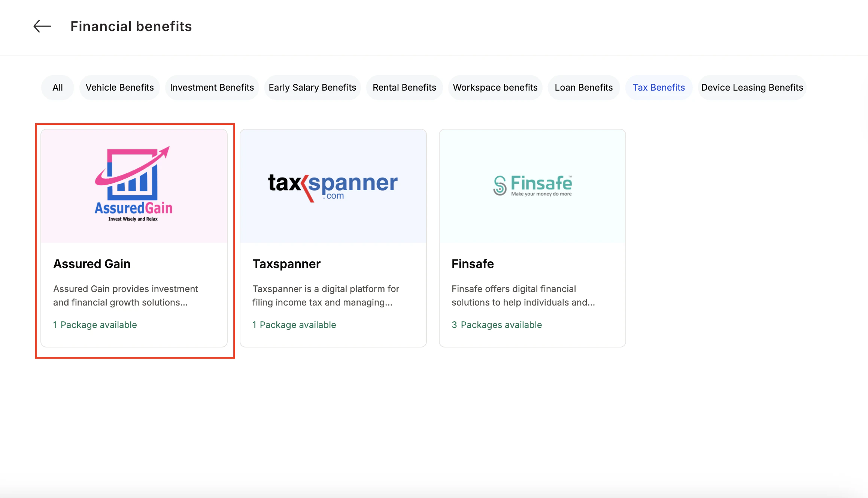
Task: Filter by Rental Benefits
Action: [x=404, y=88]
